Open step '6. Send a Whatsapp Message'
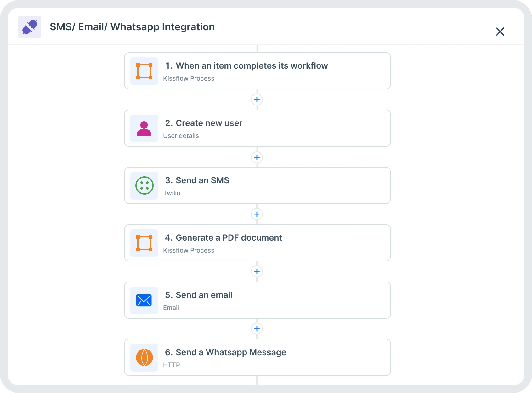The image size is (532, 393). pos(258,357)
